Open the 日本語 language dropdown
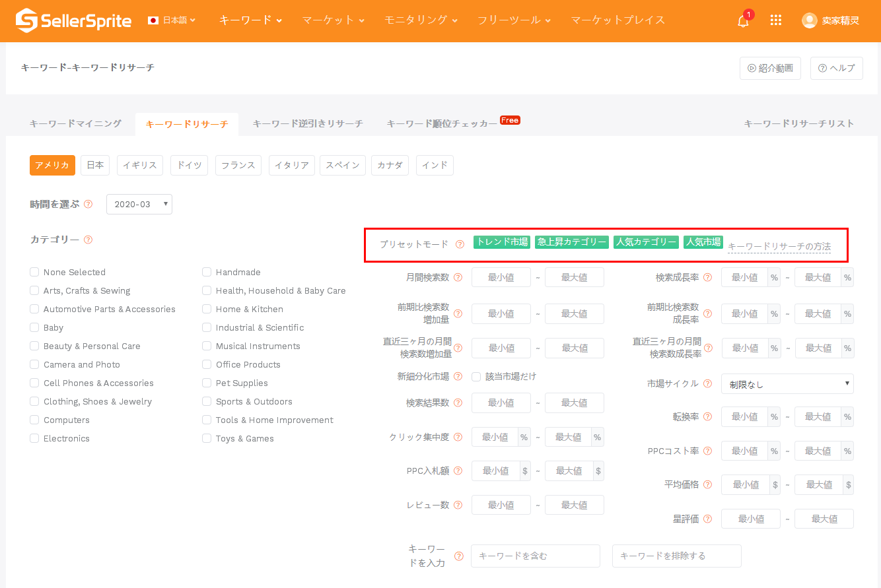 pos(172,20)
